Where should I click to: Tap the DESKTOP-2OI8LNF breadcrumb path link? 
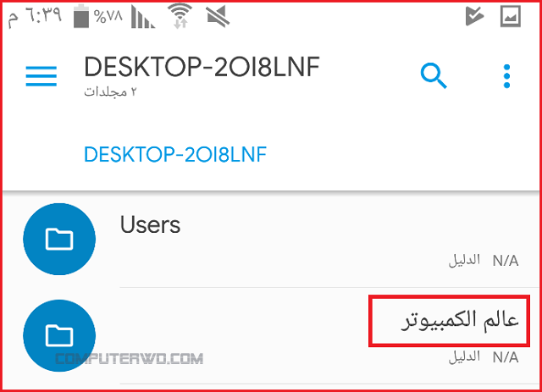175,154
